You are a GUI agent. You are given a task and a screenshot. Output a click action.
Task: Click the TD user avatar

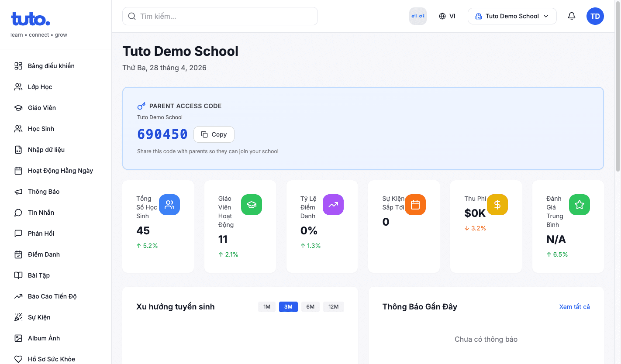point(595,16)
